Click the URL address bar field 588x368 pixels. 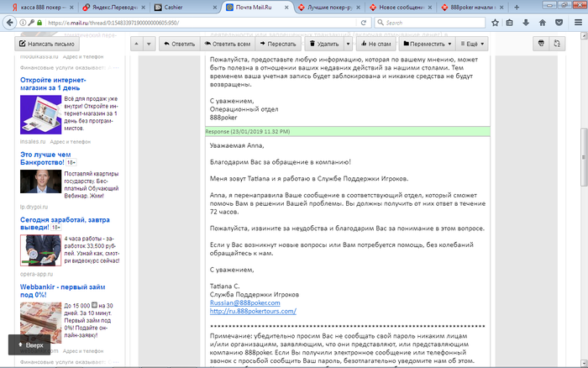pyautogui.click(x=201, y=23)
